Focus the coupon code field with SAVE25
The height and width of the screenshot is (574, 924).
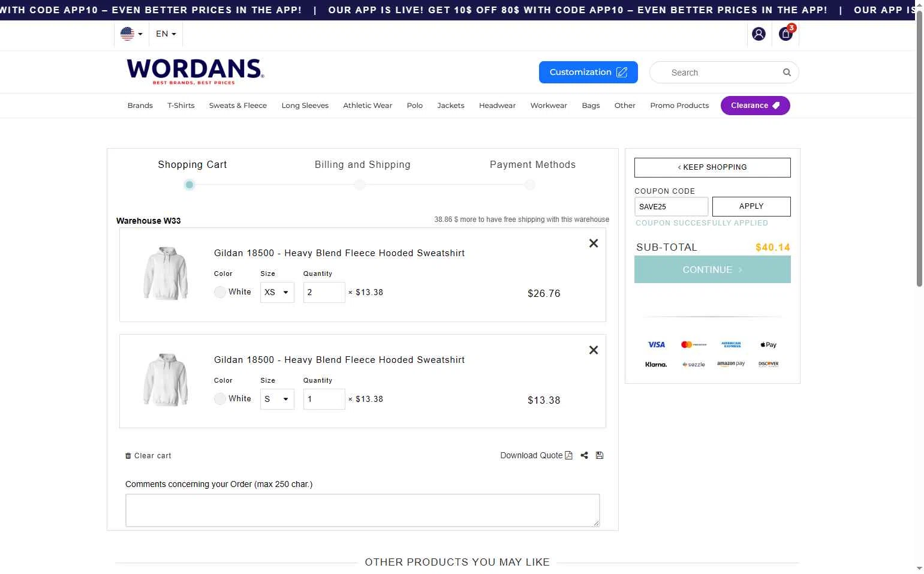point(671,206)
